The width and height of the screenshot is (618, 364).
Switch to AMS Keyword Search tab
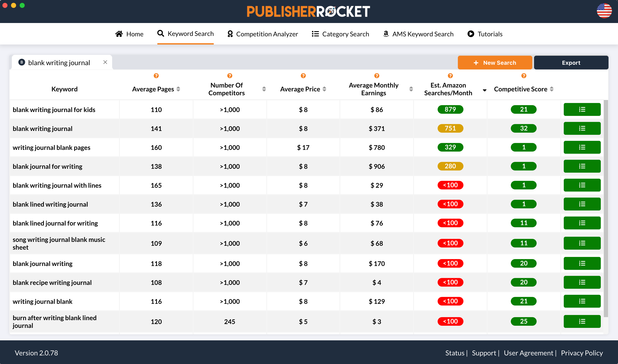point(418,34)
